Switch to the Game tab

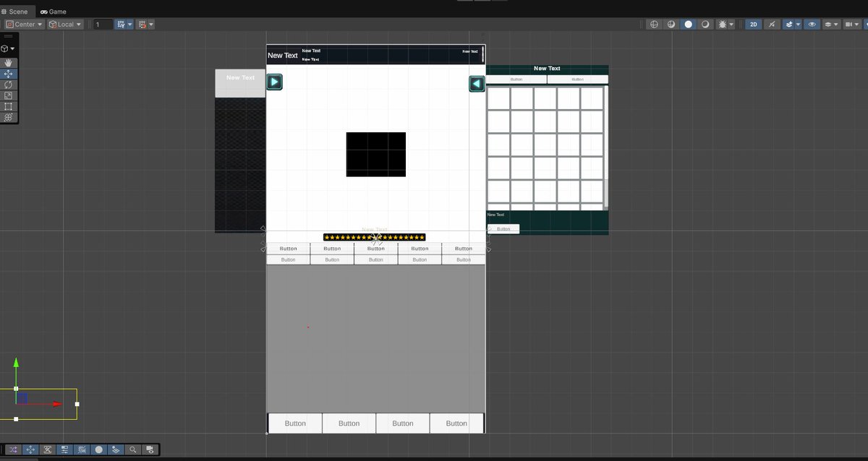coord(54,12)
